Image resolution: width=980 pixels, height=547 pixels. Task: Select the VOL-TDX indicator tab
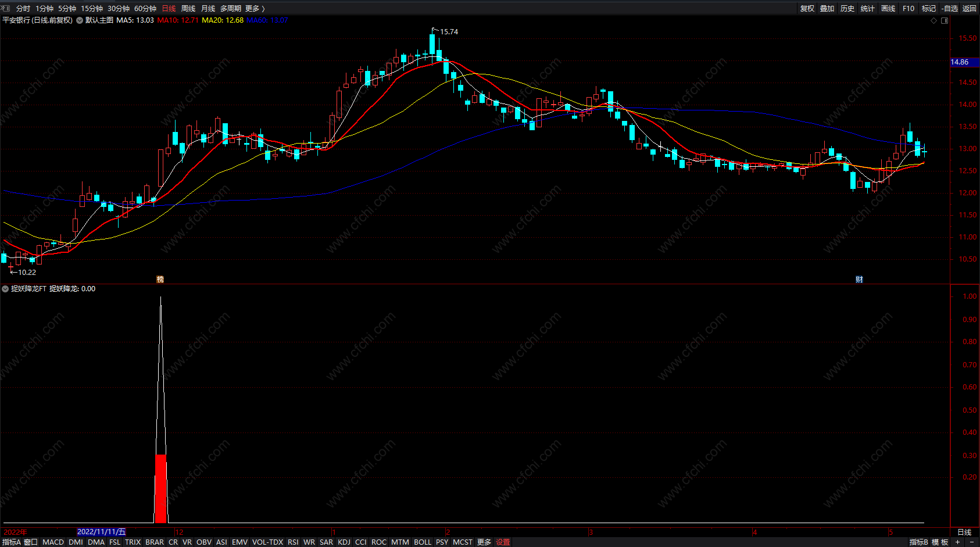[x=268, y=542]
